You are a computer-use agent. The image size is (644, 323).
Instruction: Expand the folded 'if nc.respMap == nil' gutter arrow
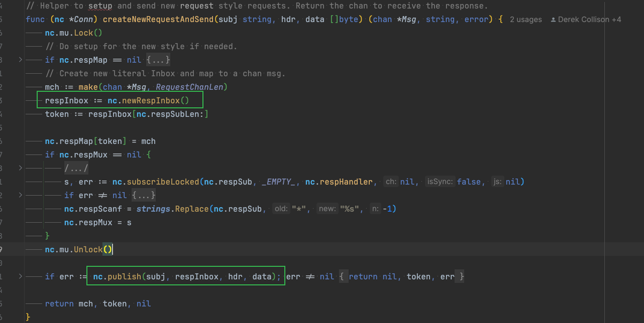(20, 60)
